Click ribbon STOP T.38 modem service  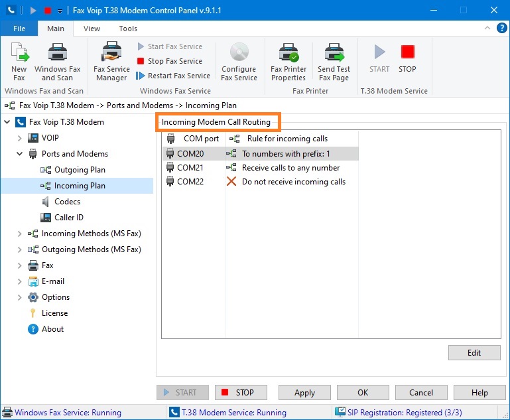pyautogui.click(x=407, y=59)
